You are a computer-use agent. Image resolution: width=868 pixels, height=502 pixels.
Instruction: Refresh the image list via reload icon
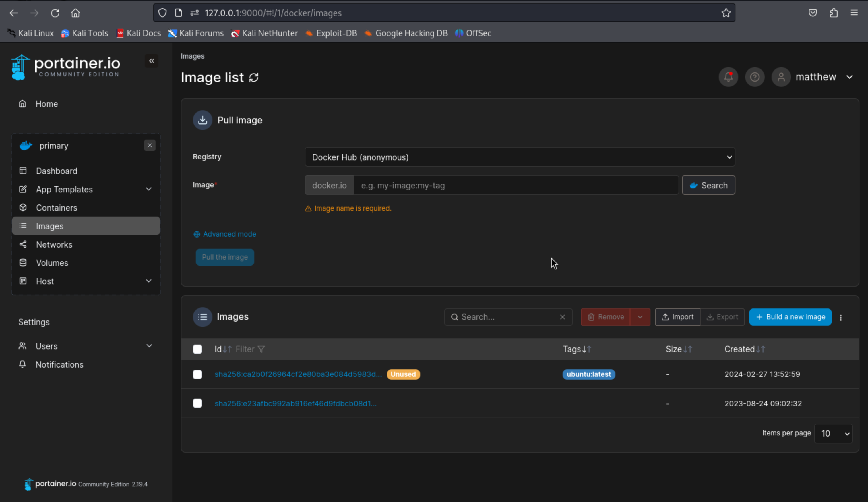(254, 78)
